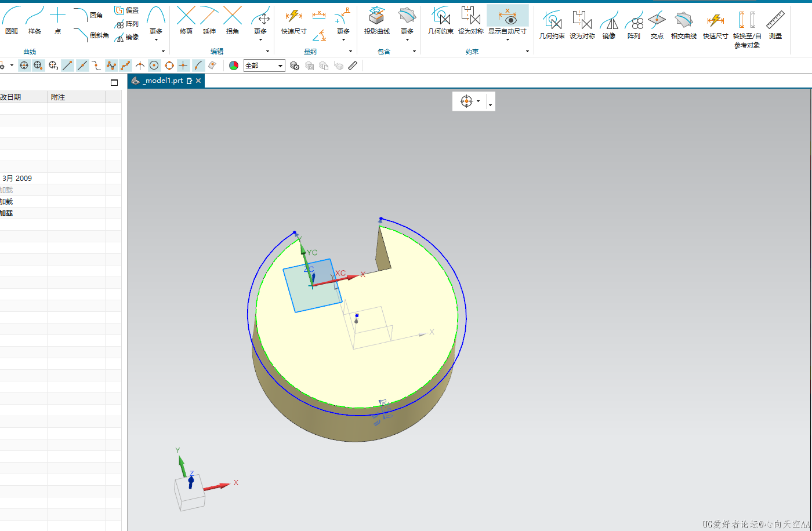This screenshot has width=812, height=531.
Task: Select the 交点 intersection point tool
Action: pos(657,26)
